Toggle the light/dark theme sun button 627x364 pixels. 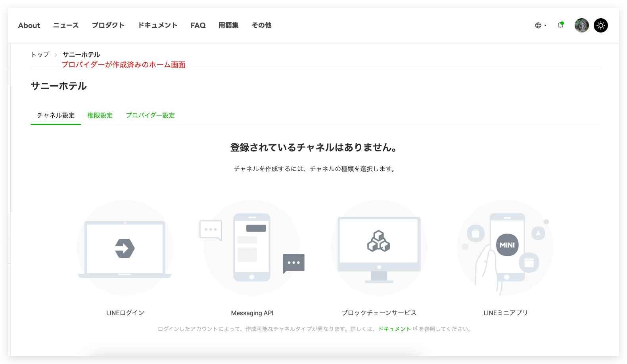coord(601,25)
